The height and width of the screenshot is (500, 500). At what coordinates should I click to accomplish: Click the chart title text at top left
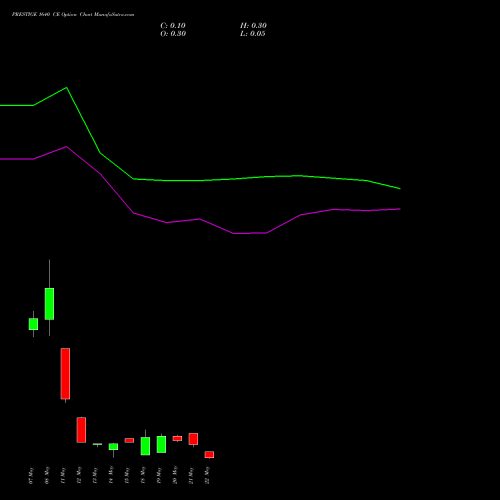tap(73, 15)
